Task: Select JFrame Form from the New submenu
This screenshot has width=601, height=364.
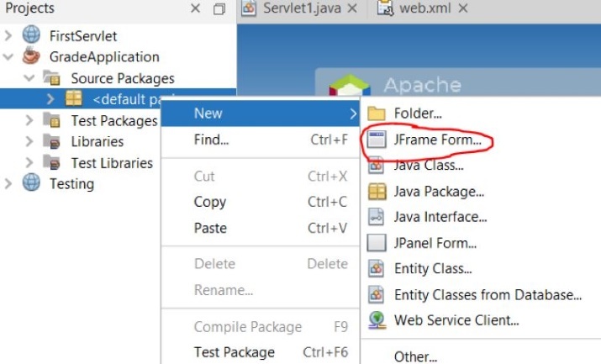Action: (437, 140)
